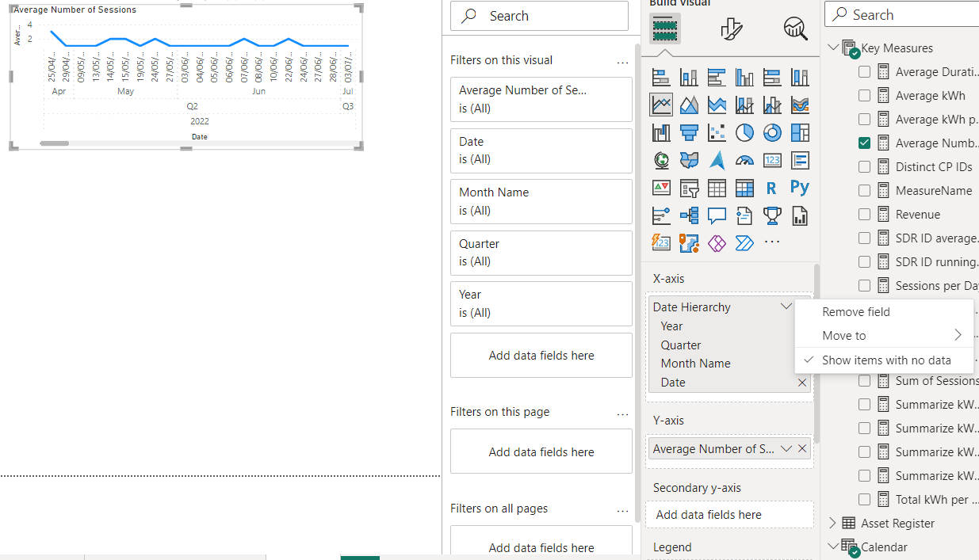This screenshot has height=560, width=979.
Task: Open the Year filter card
Action: (541, 303)
